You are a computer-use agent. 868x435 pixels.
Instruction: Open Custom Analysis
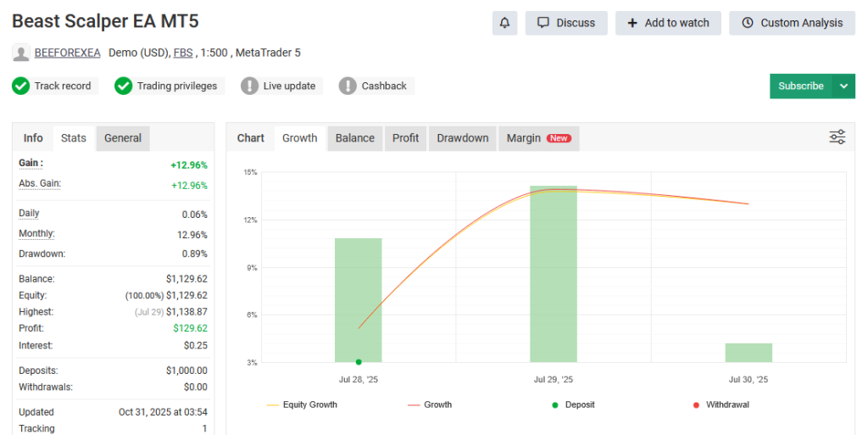[792, 23]
